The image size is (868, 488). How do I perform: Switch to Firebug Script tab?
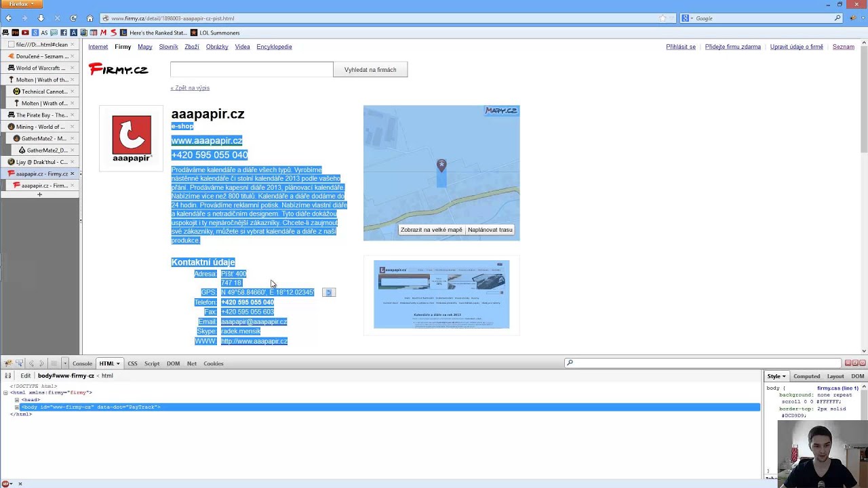(x=152, y=364)
